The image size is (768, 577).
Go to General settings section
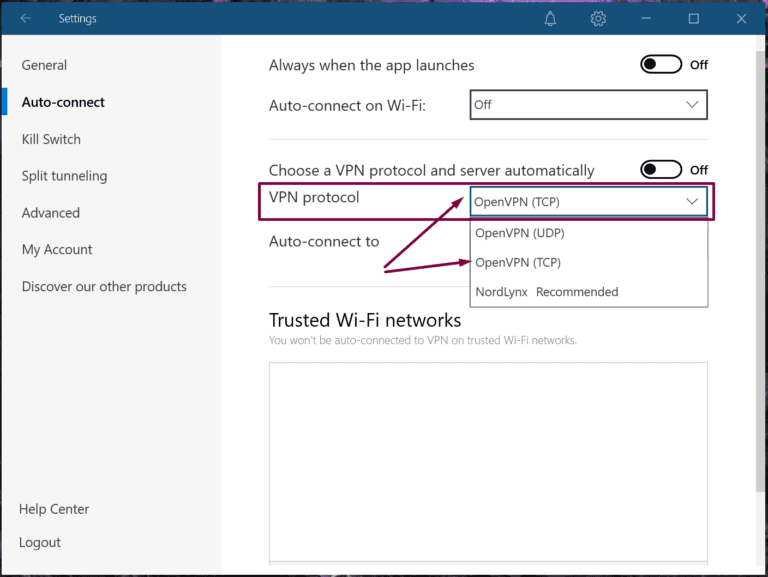pyautogui.click(x=44, y=65)
